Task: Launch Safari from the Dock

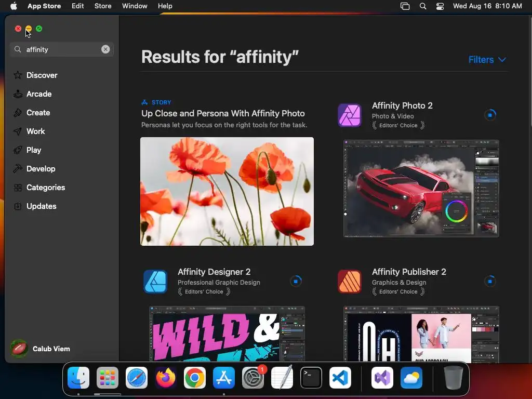Action: click(x=137, y=378)
